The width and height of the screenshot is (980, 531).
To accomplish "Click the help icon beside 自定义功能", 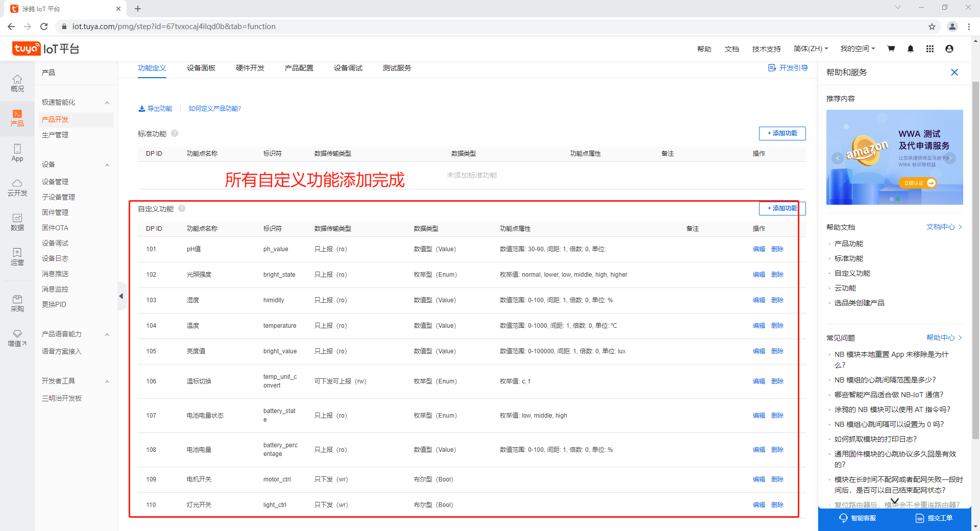I will [182, 208].
